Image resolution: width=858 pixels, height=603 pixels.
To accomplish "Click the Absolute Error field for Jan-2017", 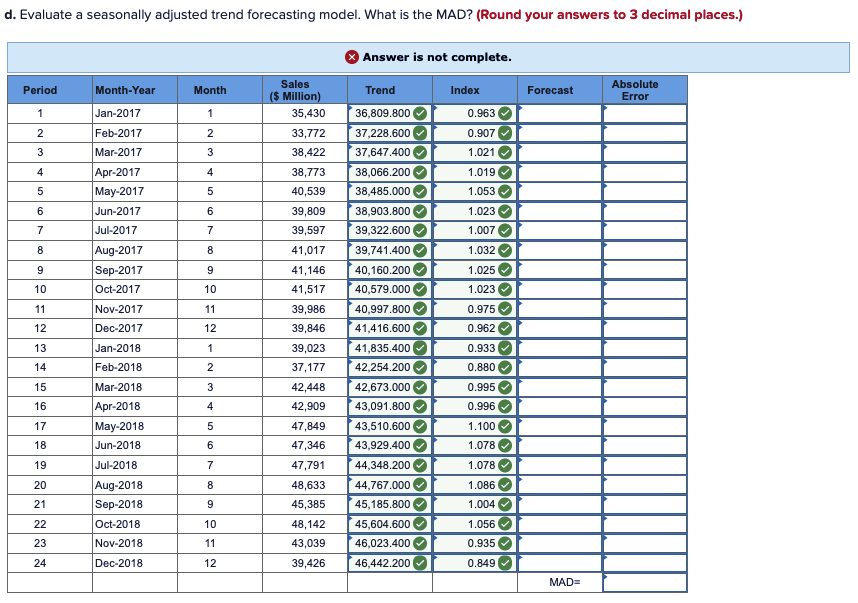I will click(x=643, y=113).
